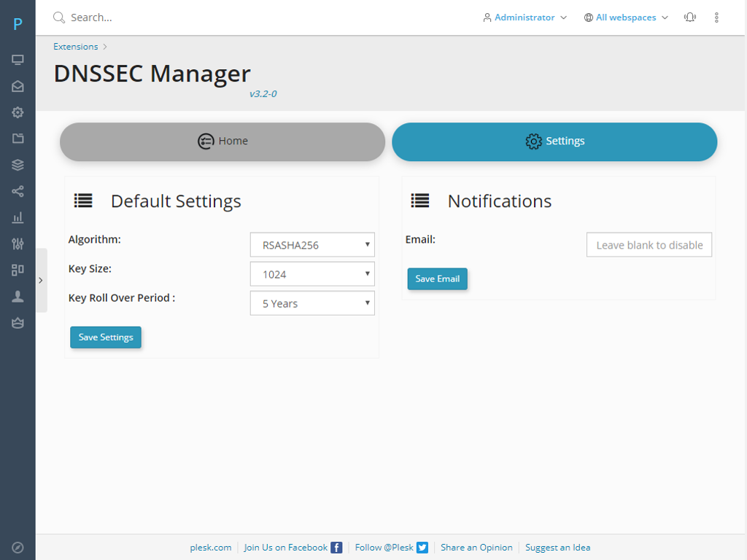Open the Mail envelope sidebar icon
The image size is (747, 560).
tap(18, 86)
